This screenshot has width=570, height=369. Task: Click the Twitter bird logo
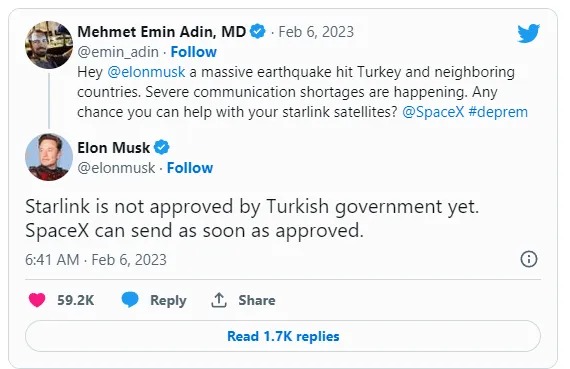tap(529, 33)
